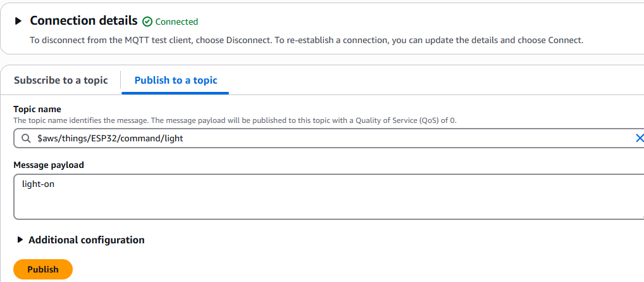Click the disconnect instructions text under Connection details
The height and width of the screenshot is (282, 644).
pyautogui.click(x=306, y=41)
